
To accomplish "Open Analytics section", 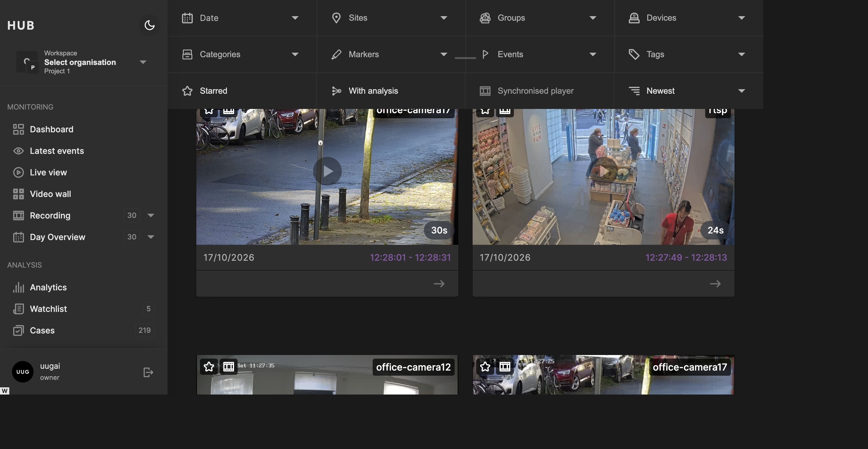I will point(48,287).
